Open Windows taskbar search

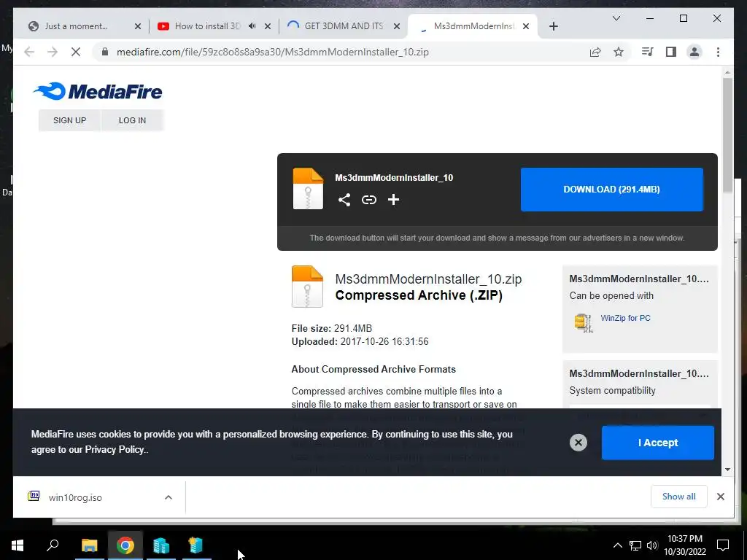53,545
